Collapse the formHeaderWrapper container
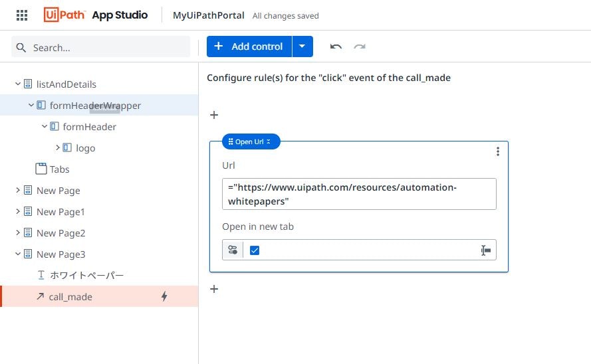This screenshot has height=364, width=591. coord(31,105)
